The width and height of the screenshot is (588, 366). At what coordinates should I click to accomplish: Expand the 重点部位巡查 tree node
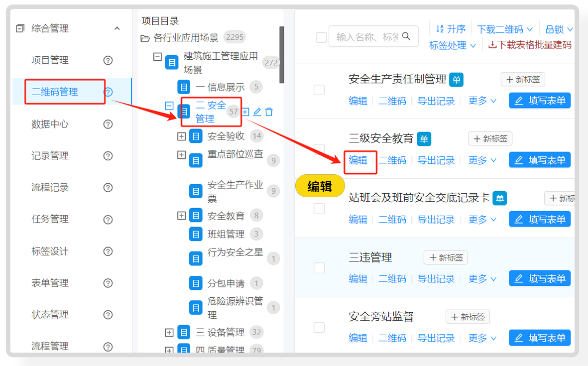[182, 154]
